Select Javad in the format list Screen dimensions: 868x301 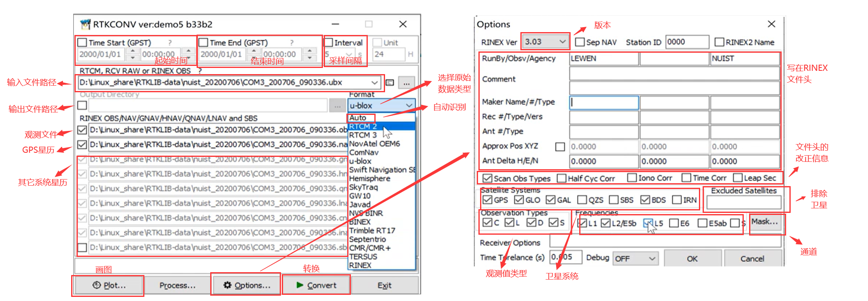point(360,205)
